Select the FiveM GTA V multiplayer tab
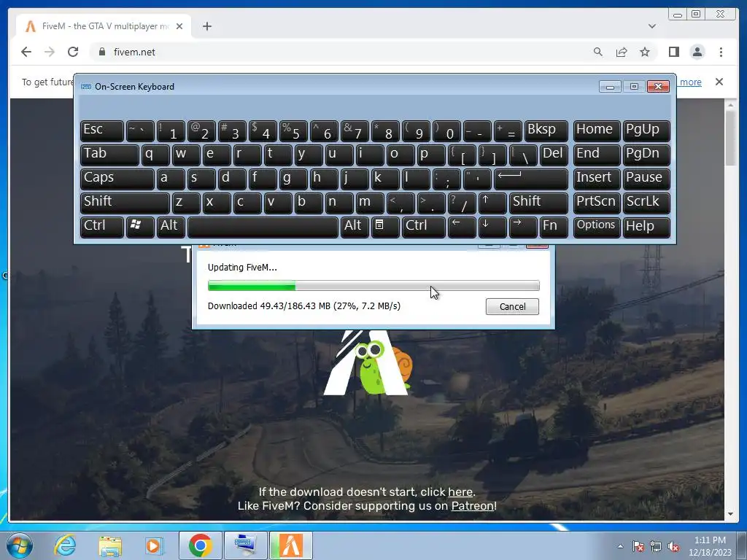The image size is (747, 560). pos(104,26)
